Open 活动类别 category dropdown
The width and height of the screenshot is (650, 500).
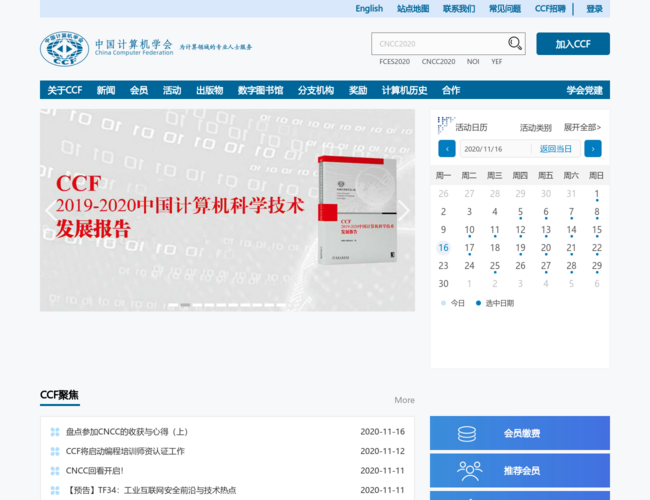pos(536,128)
